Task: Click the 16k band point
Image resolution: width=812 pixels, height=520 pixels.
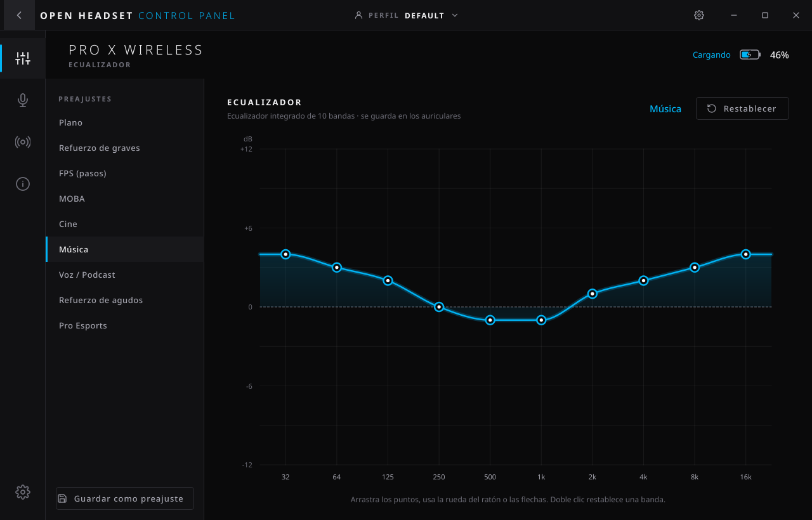Action: point(746,254)
